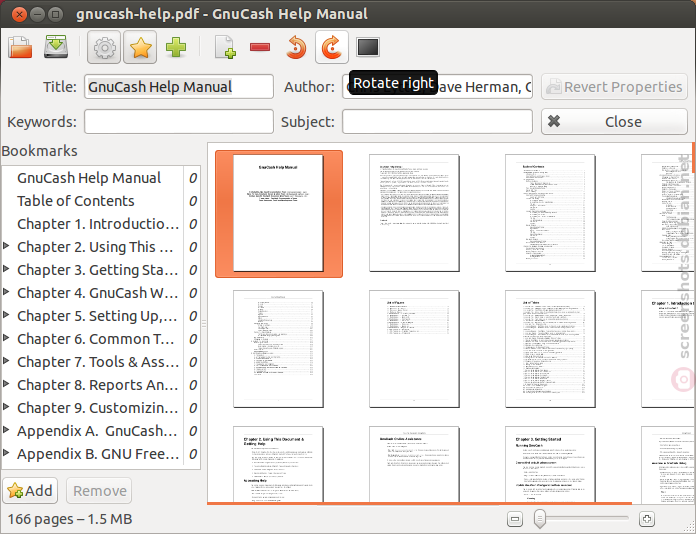
Task: Select the Table of Contents page thumbnail
Action: (550, 213)
